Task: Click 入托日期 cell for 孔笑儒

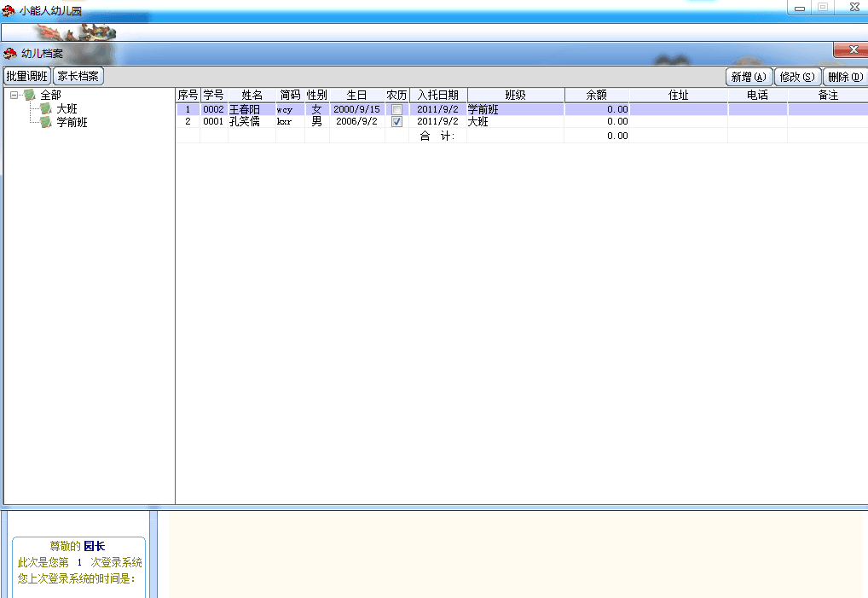Action: [x=438, y=121]
